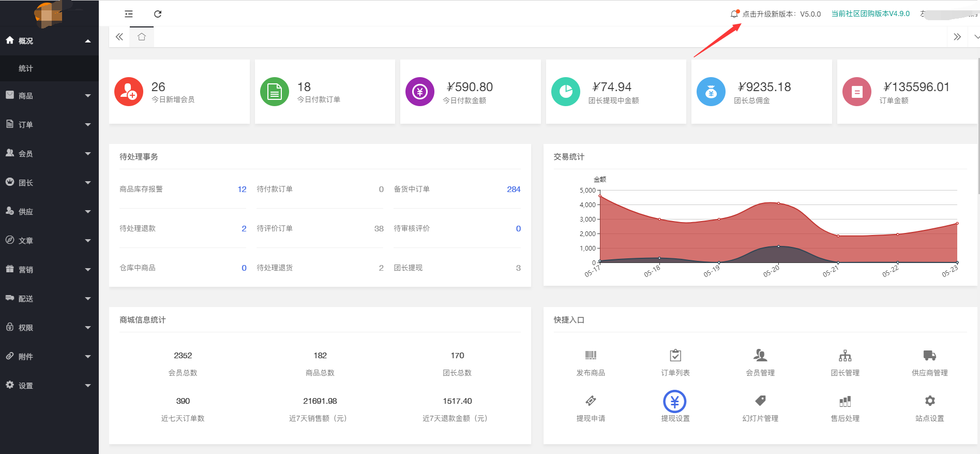980x454 pixels.
Task: Click 团长提现 count 3
Action: [518, 268]
